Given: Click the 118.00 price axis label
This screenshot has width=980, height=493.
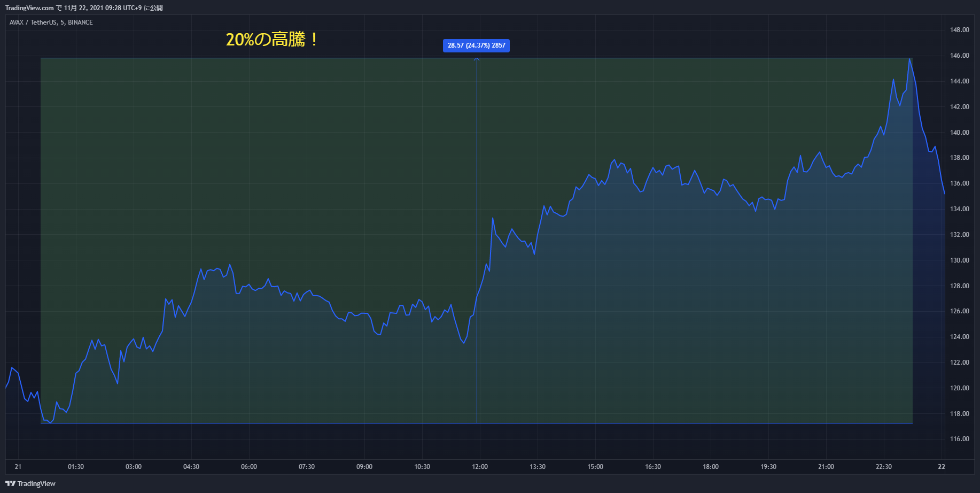Looking at the screenshot, I should 959,414.
